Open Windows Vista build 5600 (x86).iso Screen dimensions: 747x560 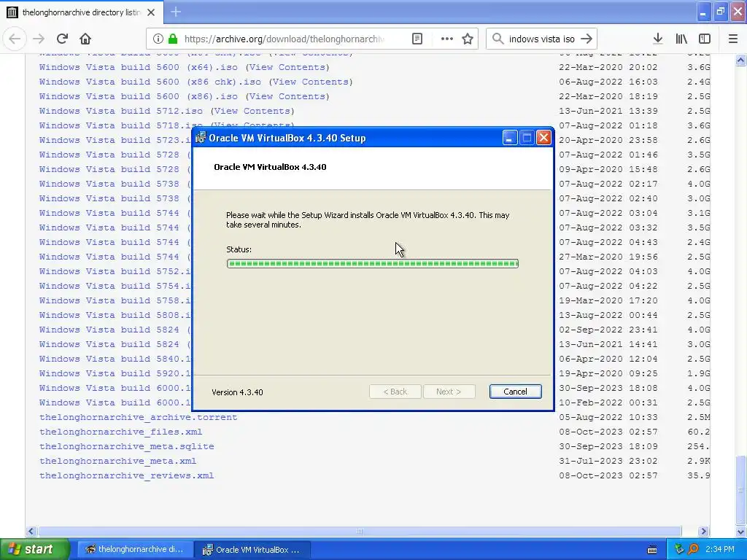pos(138,96)
